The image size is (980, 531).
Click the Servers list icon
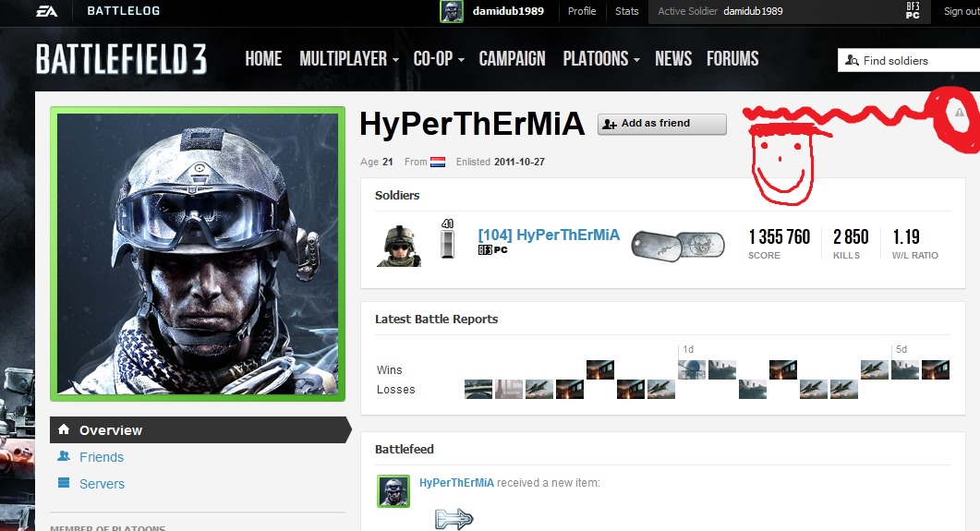point(64,483)
